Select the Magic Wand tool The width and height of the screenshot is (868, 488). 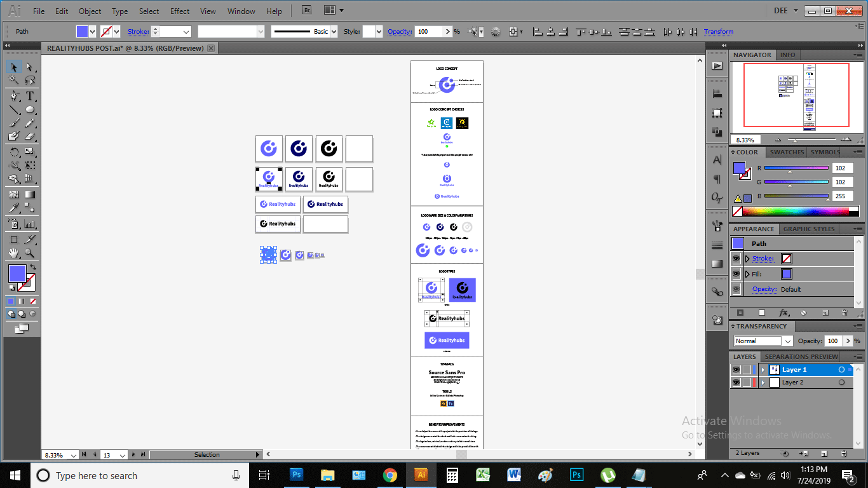point(14,81)
